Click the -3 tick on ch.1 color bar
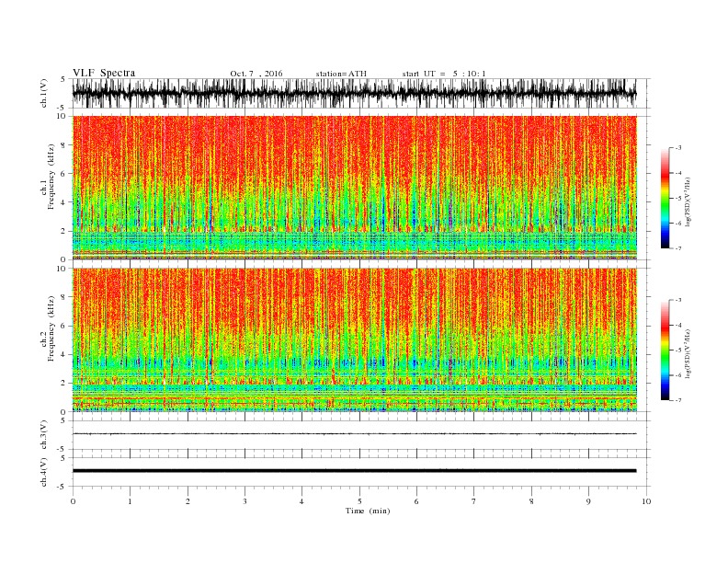Screen dimensions: 728x563 point(677,148)
